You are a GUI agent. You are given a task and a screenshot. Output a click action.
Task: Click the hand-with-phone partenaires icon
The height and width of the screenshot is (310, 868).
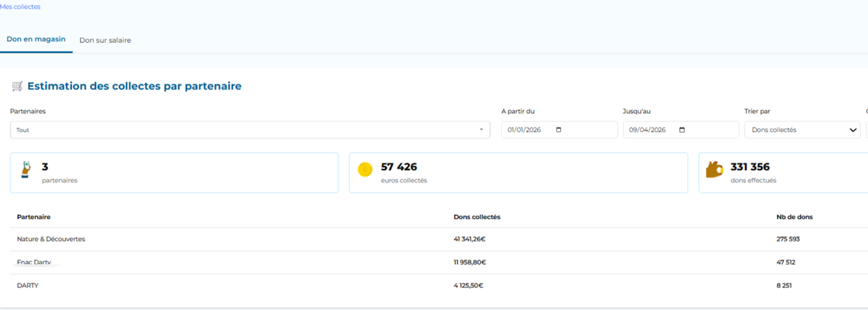click(26, 170)
